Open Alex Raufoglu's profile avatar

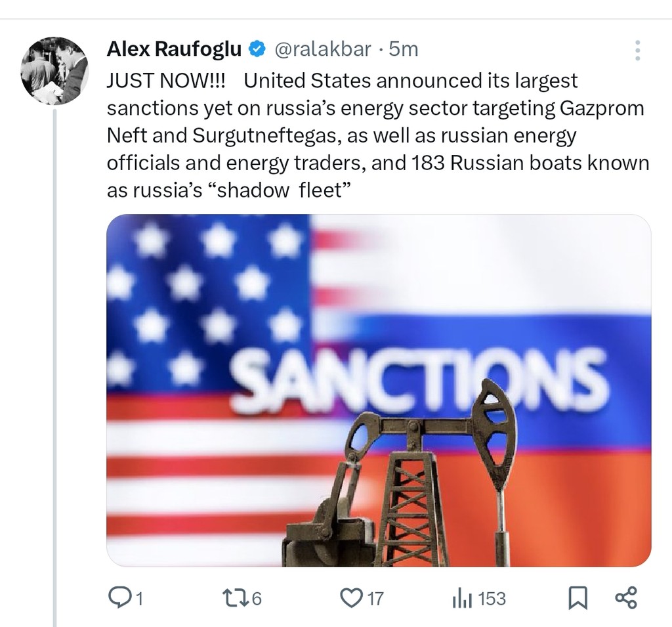[54, 71]
